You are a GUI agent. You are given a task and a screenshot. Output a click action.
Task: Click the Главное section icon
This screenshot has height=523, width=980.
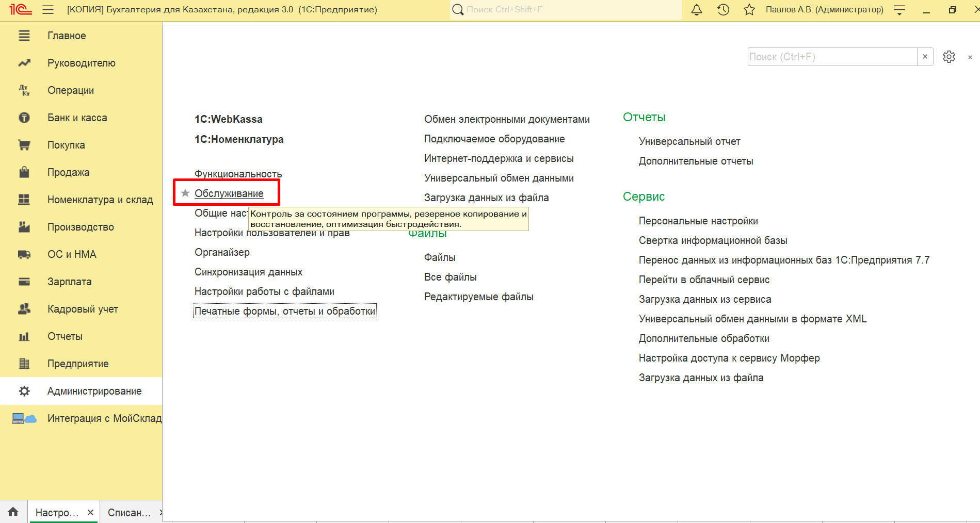[x=24, y=36]
